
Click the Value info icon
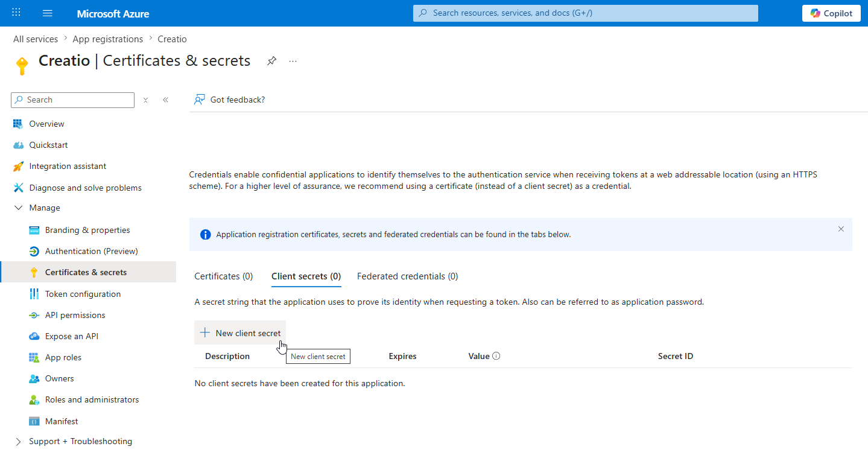pyautogui.click(x=496, y=356)
